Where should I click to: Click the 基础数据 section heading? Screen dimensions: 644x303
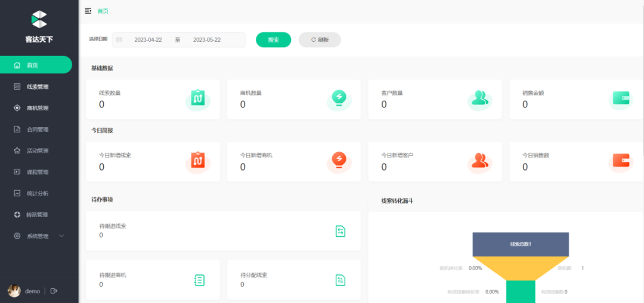coord(102,68)
